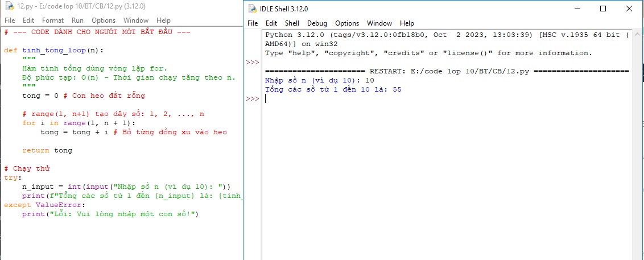Image resolution: width=644 pixels, height=260 pixels.
Task: Click the 'def tinh_tong_loop(n):' line
Action: click(54, 50)
